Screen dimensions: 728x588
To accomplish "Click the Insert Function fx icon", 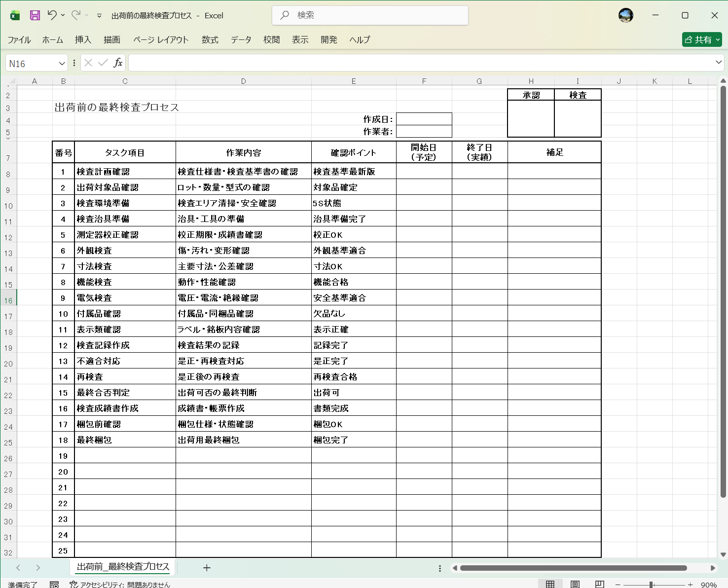I will [118, 63].
